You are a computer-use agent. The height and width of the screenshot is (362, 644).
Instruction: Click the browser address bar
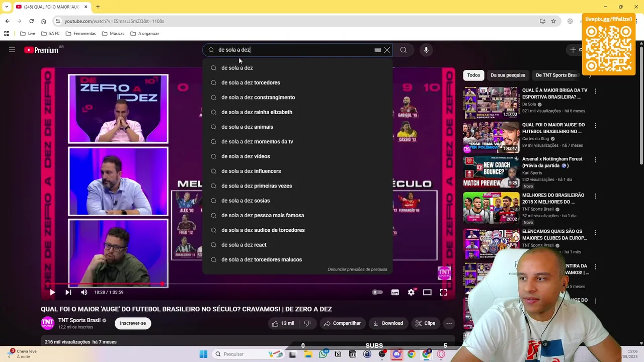pos(297,21)
